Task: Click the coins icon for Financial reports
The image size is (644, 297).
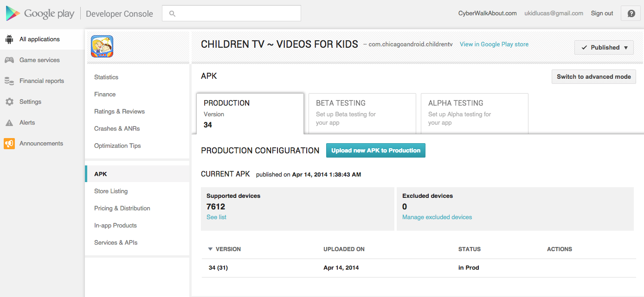Action: pos(9,81)
